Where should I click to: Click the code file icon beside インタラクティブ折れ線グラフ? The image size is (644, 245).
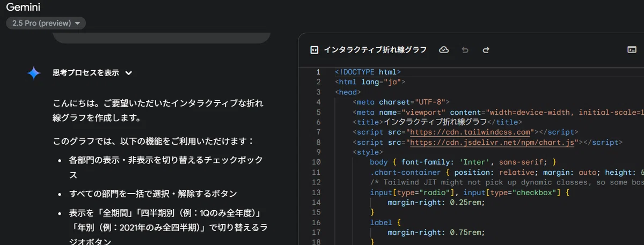[x=314, y=50]
